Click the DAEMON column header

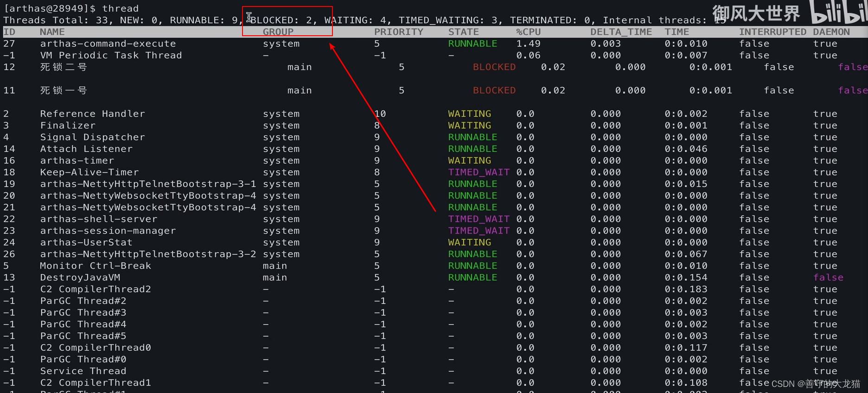tap(831, 32)
